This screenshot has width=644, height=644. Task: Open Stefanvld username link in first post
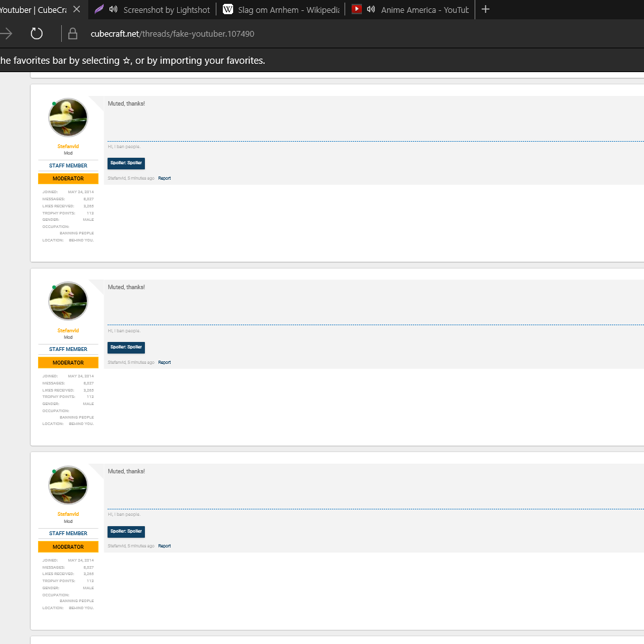click(68, 146)
